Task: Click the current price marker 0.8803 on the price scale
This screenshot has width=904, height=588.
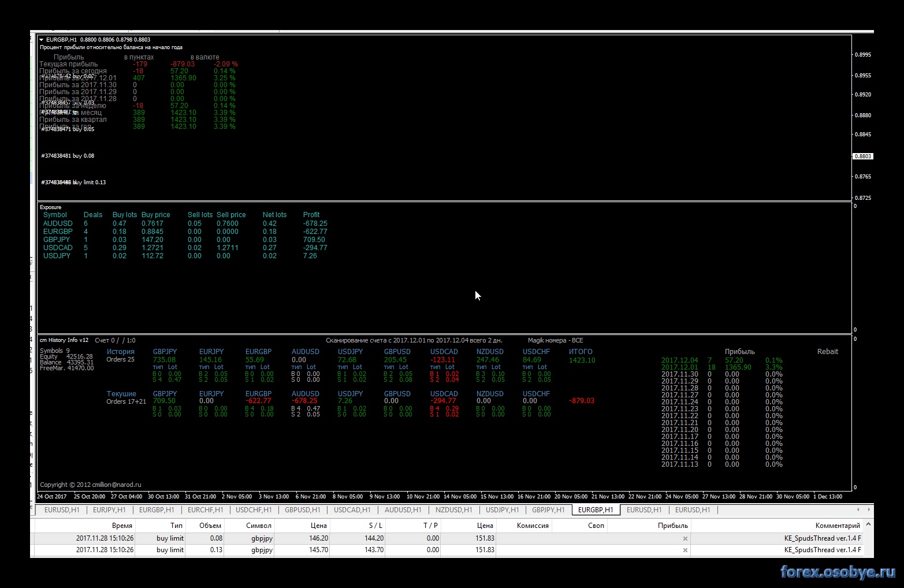Action: 862,156
